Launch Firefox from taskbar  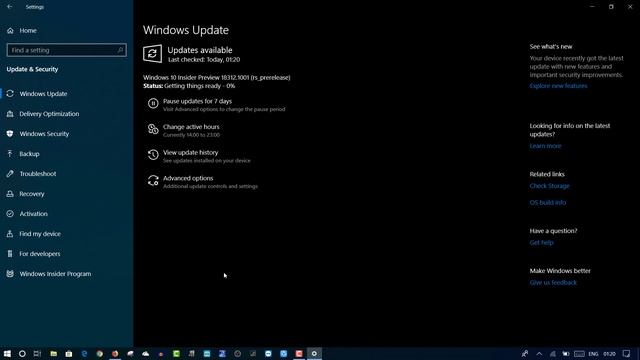click(x=115, y=353)
